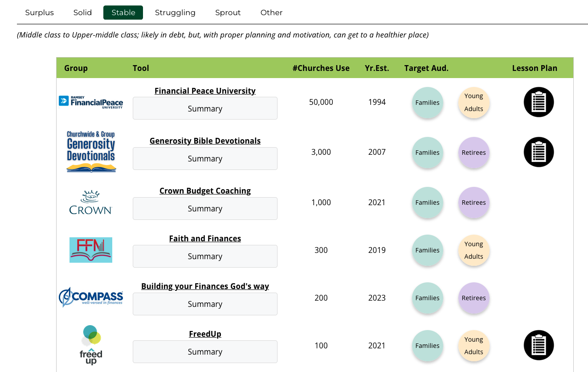The width and height of the screenshot is (588, 372).
Task: Click Families badge in Crown Budget Coaching row
Action: [x=428, y=203]
